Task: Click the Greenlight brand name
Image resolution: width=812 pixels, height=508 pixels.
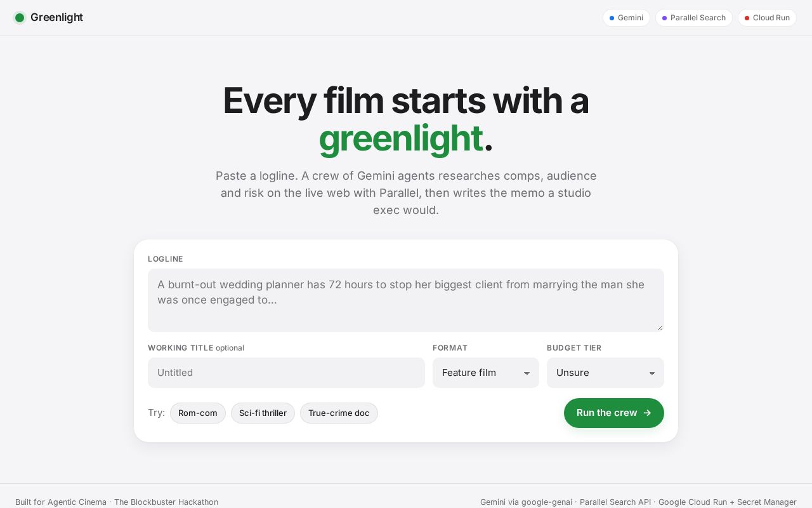Action: click(56, 18)
